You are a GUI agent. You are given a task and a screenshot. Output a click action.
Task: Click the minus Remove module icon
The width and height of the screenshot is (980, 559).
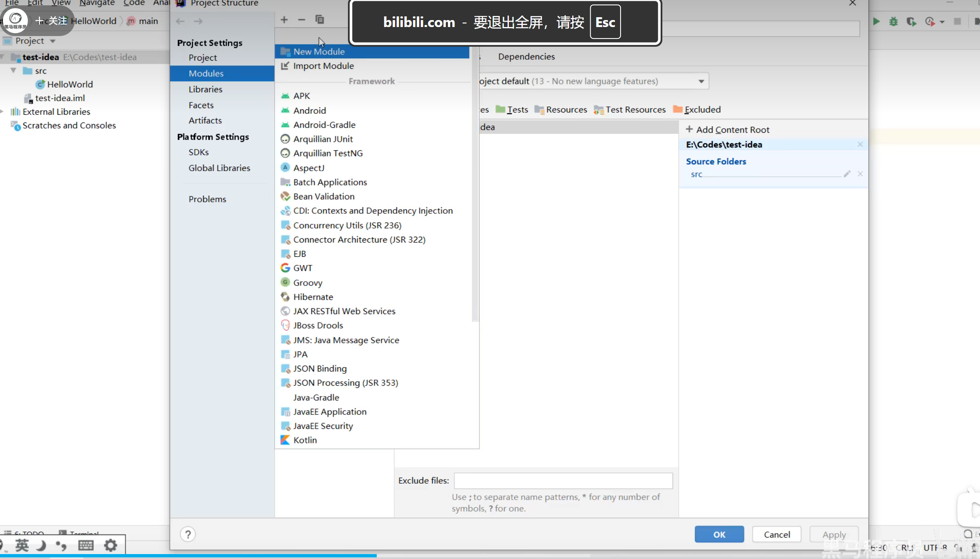point(302,20)
